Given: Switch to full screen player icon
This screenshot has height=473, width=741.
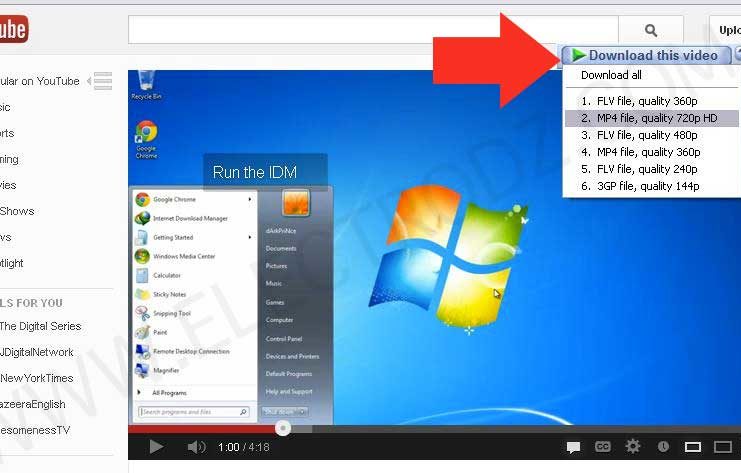Looking at the screenshot, I should [x=723, y=447].
